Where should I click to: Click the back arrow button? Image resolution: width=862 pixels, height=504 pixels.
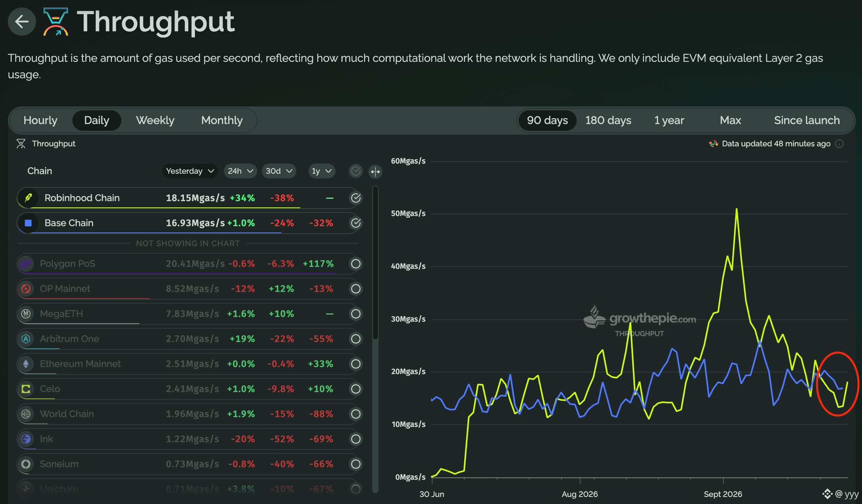click(22, 22)
